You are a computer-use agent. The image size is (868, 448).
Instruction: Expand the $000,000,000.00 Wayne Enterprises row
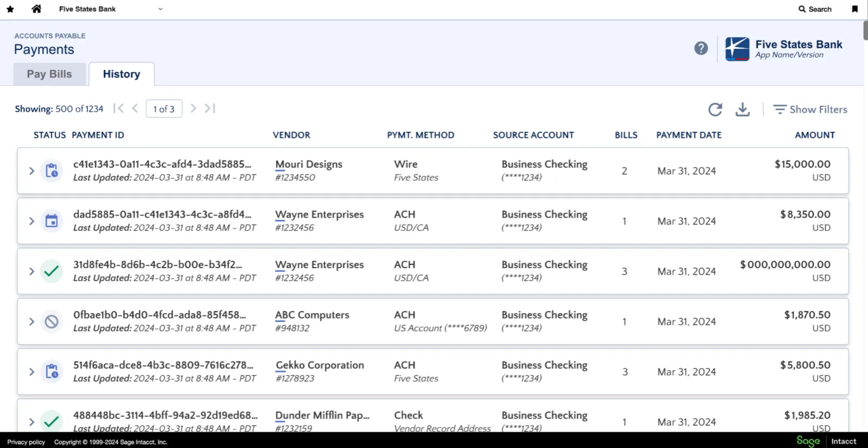click(32, 272)
